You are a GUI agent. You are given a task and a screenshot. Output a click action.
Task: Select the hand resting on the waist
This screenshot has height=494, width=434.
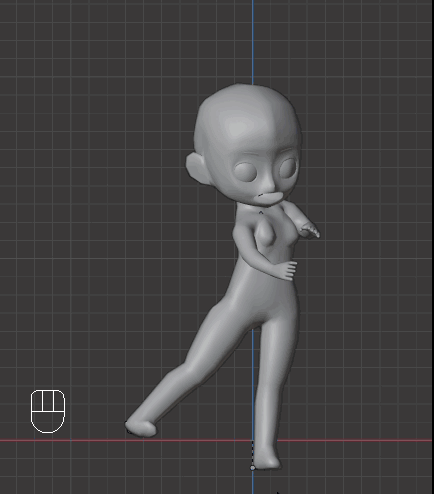tap(286, 270)
